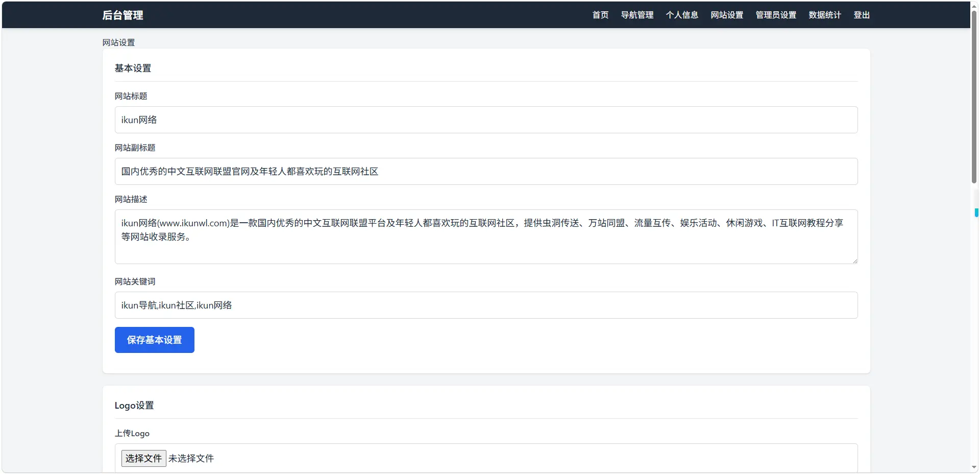Click the 网站设置 breadcrumb text

[x=118, y=42]
